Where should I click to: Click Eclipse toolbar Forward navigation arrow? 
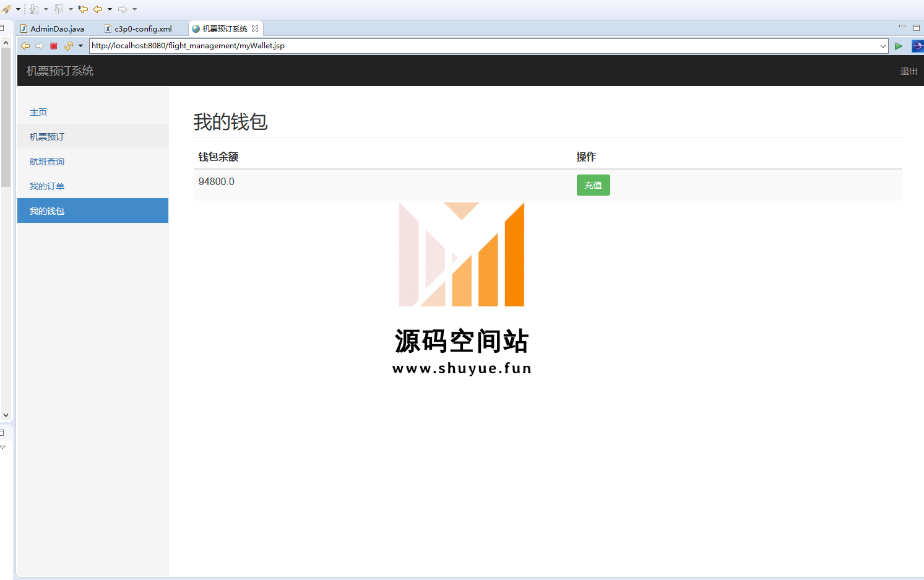coord(123,9)
